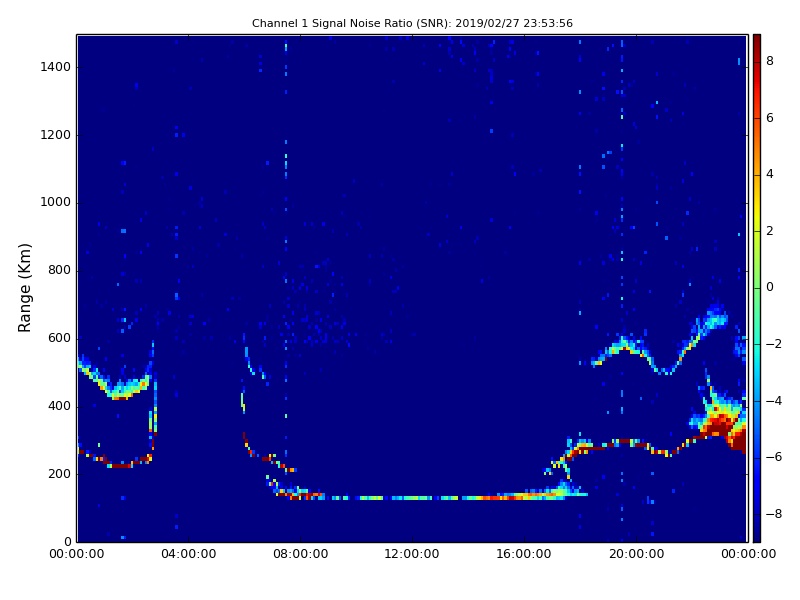Image resolution: width=800 pixels, height=600 pixels.
Task: Click the plot title showing SNR date
Action: pyautogui.click(x=412, y=23)
